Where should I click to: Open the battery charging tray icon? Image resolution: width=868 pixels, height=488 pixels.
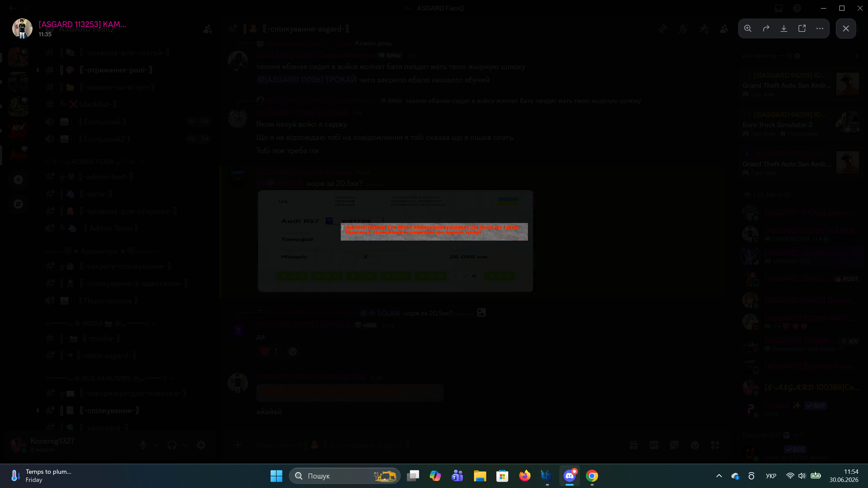coord(815,476)
